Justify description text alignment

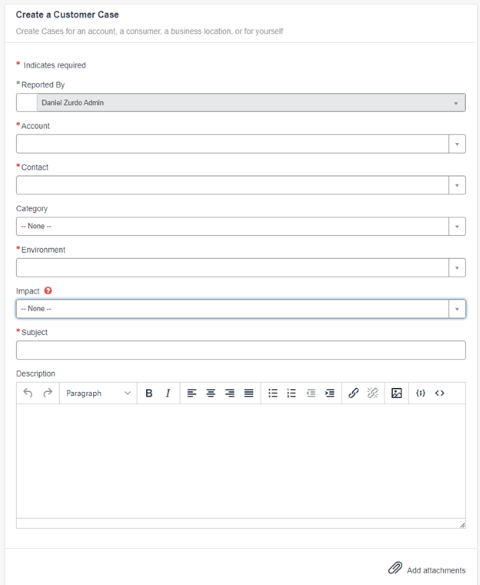249,393
